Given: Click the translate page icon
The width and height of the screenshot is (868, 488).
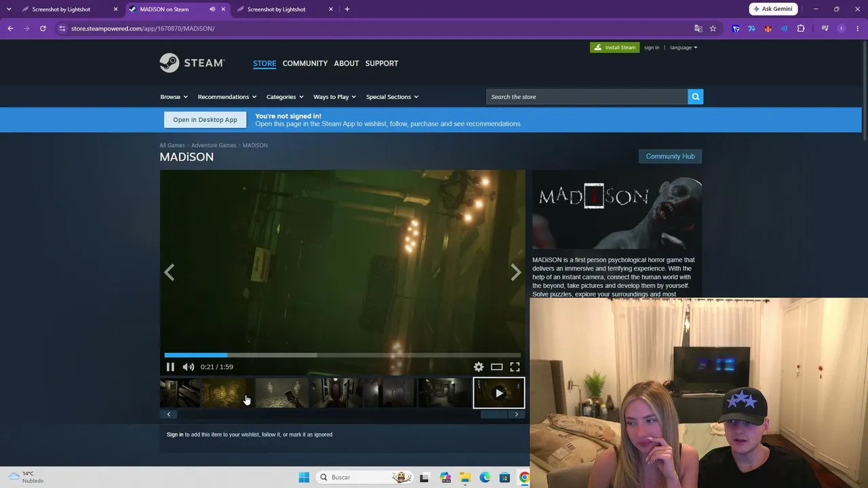Looking at the screenshot, I should click(698, 28).
